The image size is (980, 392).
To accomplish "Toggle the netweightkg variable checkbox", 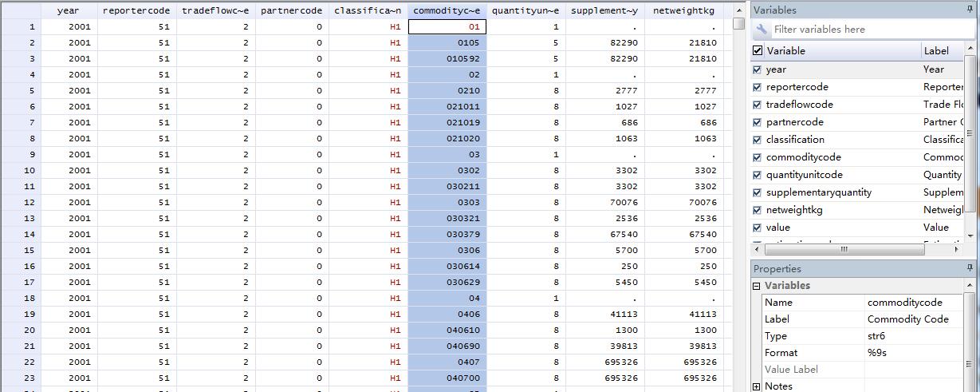I will tap(758, 210).
